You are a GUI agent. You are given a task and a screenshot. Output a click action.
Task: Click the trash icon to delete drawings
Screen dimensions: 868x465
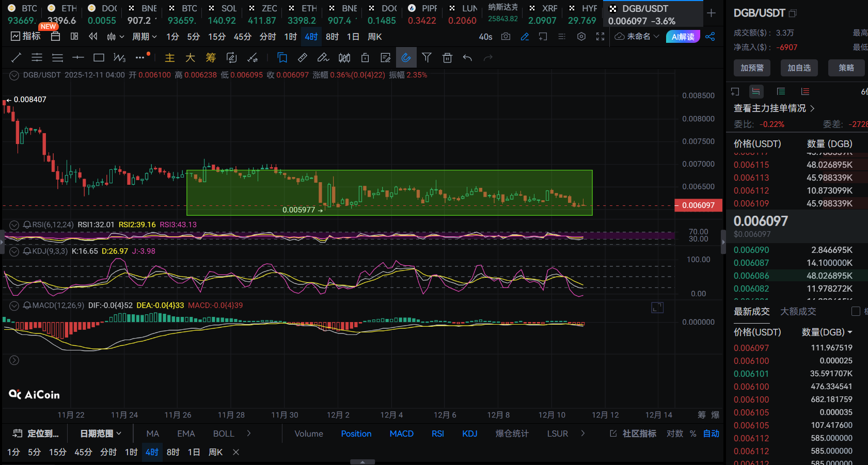[x=447, y=58]
